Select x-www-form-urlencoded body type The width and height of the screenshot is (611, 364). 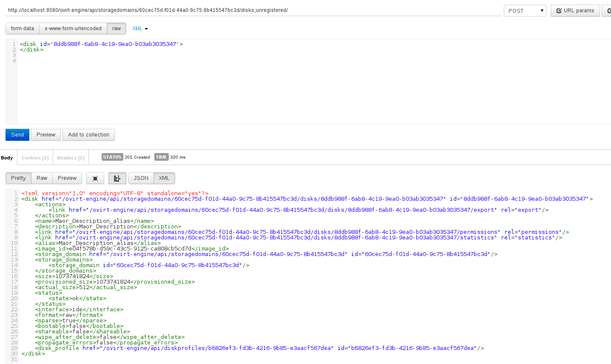point(73,28)
